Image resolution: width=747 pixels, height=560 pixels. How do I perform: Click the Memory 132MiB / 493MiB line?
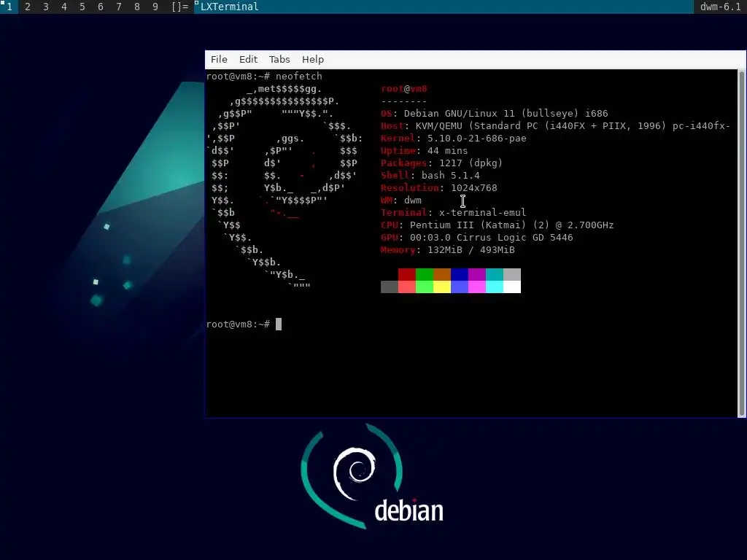click(x=448, y=249)
